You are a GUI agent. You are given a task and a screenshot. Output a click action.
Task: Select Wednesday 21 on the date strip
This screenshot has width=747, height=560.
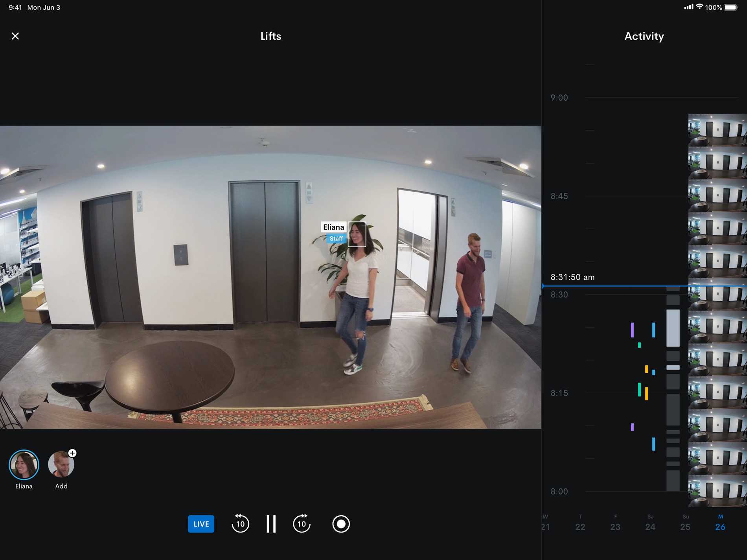(545, 523)
